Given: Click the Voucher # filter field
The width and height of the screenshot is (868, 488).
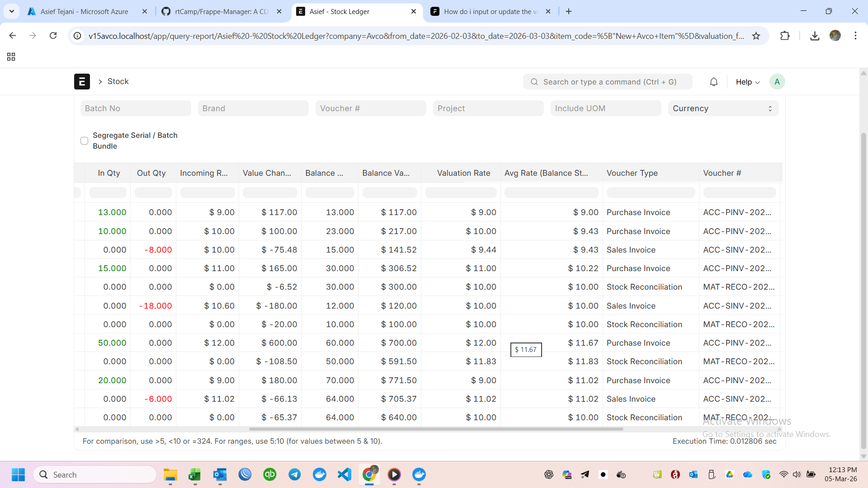Looking at the screenshot, I should [370, 108].
